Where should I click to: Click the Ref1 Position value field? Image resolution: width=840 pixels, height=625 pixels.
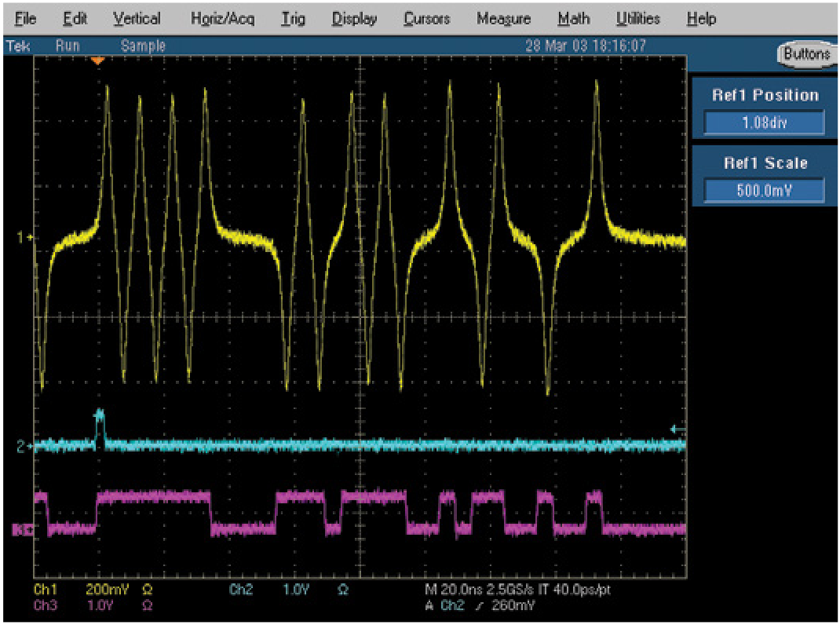tap(764, 123)
